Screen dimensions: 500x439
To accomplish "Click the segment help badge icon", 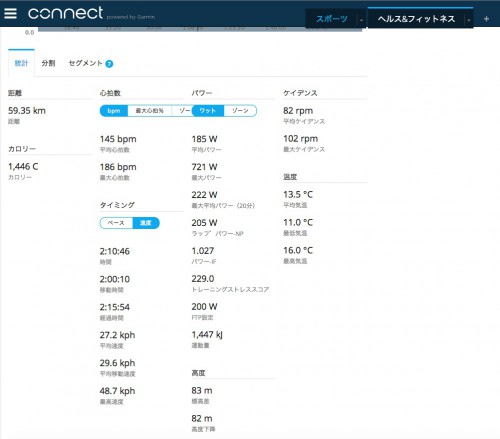I will coord(109,64).
